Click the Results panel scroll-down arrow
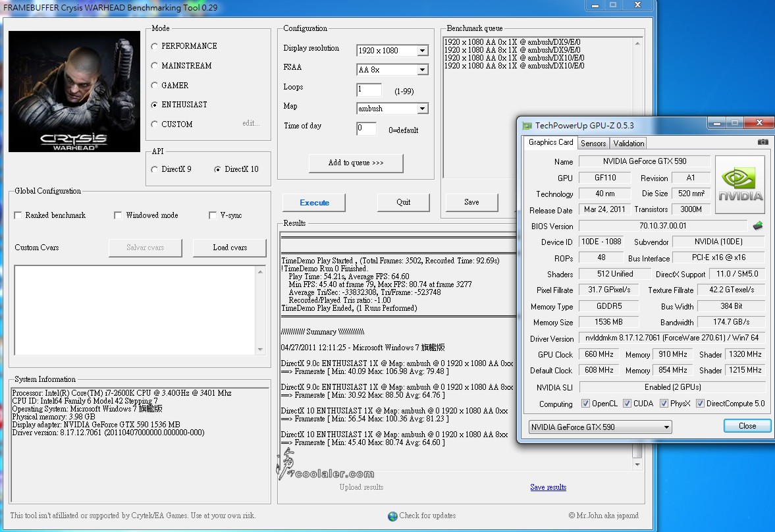 (637, 464)
